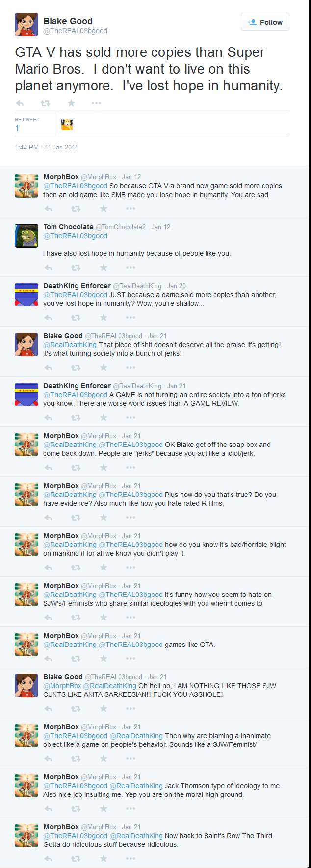Viewport: 311px width, 868px height.
Task: Retweet DeathKing Enforcer's Jan 20 tweet
Action: pyautogui.click(x=76, y=318)
